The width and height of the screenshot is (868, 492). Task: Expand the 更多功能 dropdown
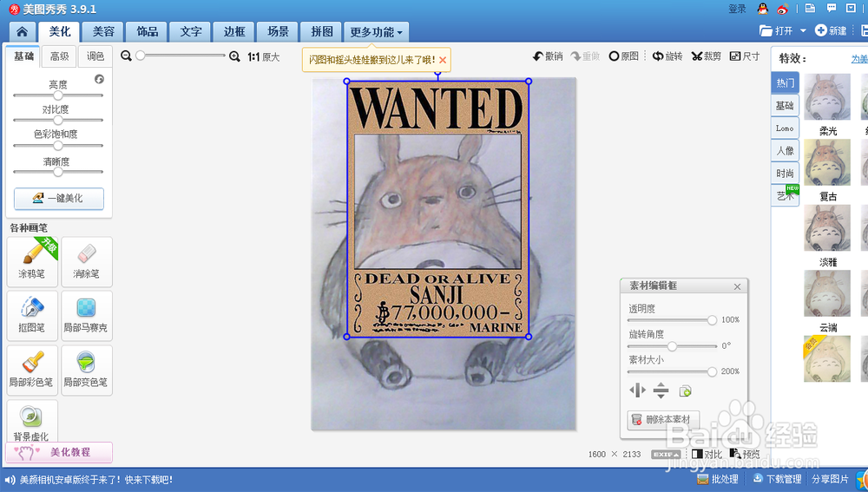[377, 31]
